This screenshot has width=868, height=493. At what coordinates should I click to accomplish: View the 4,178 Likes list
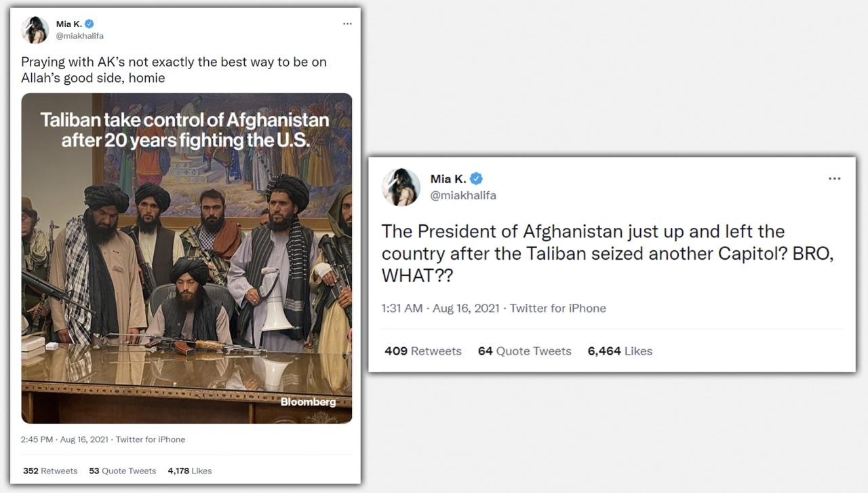[190, 471]
